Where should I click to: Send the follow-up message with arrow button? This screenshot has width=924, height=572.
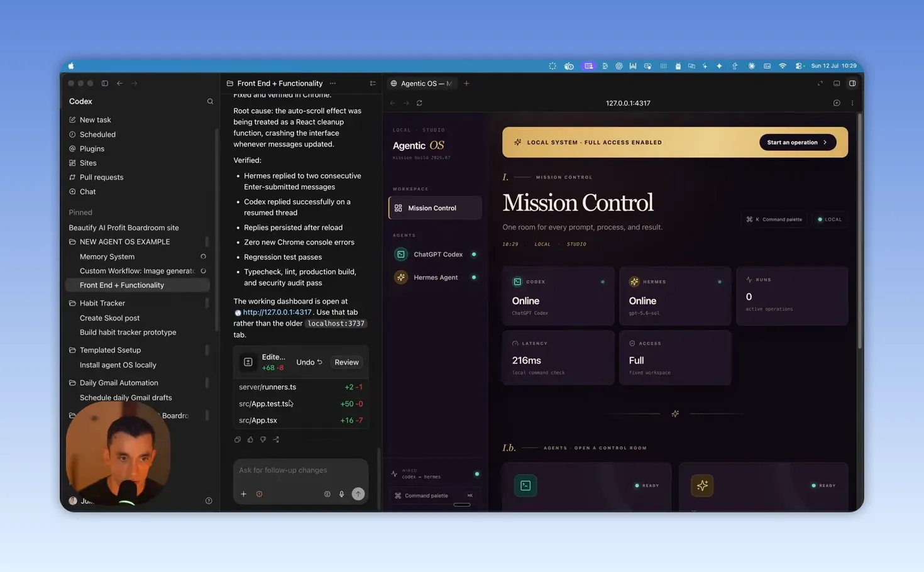pos(358,494)
